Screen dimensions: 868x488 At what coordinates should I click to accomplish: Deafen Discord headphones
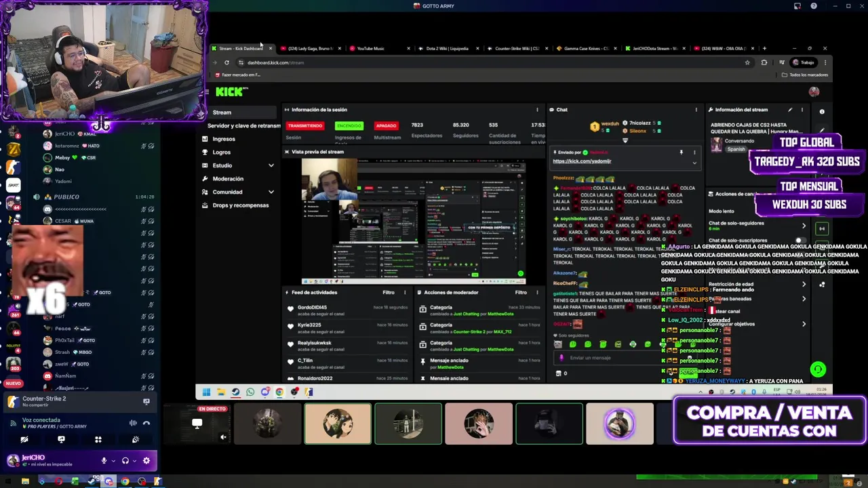point(125,461)
